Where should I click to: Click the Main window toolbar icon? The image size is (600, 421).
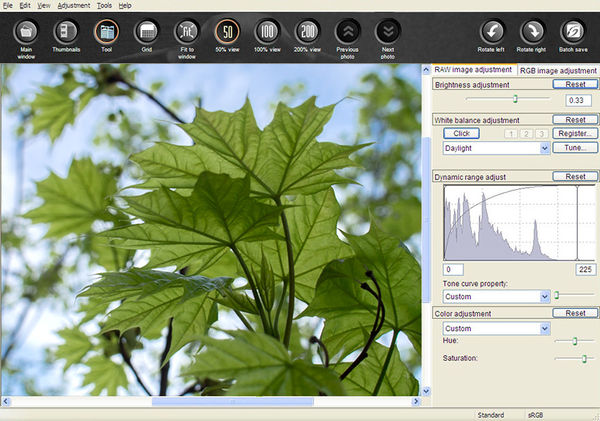pos(26,32)
